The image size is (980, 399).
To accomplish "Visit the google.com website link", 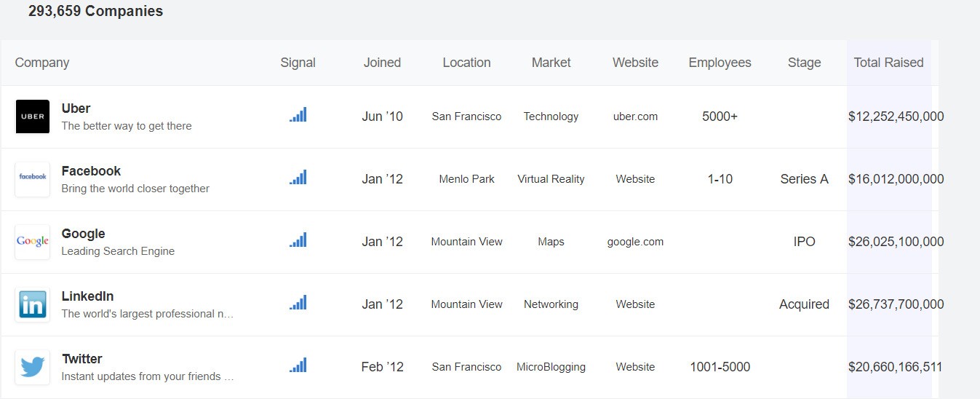I will [636, 242].
